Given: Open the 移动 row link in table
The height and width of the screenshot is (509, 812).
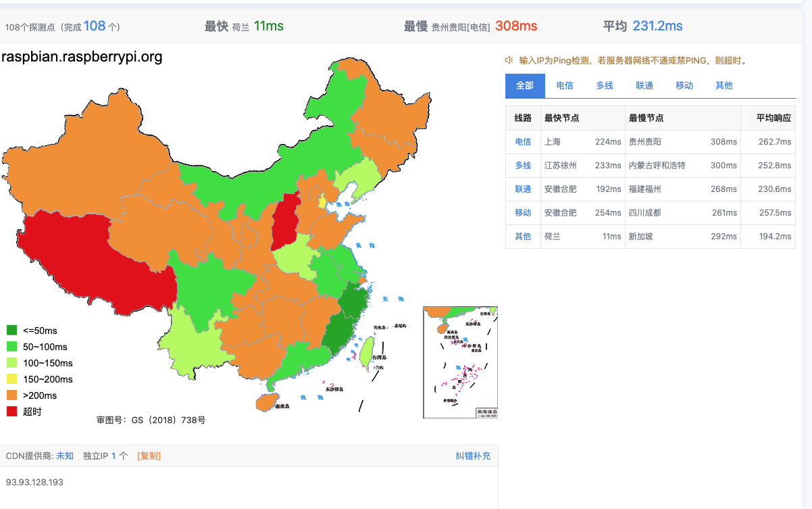Looking at the screenshot, I should point(523,213).
